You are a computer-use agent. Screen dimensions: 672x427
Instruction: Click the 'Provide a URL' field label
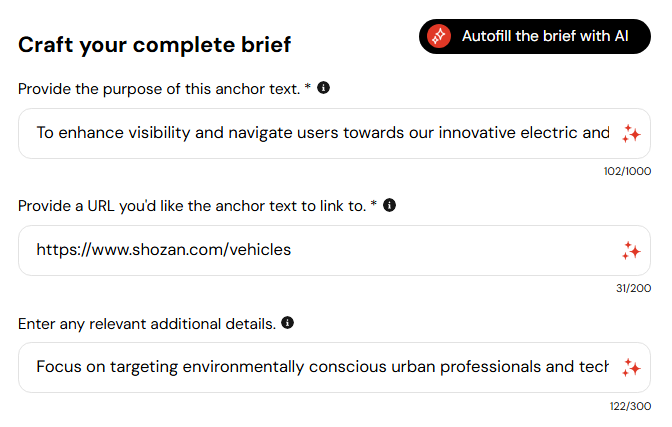tap(192, 206)
